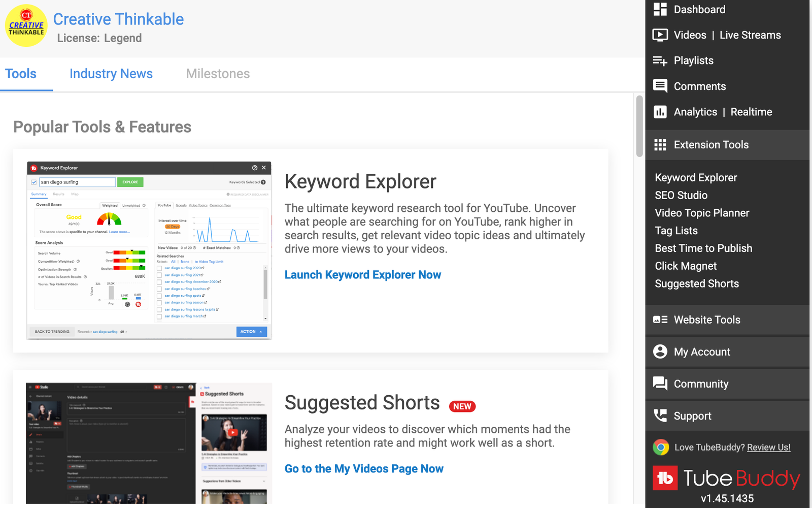
Task: Expand the My Account section
Action: 727,352
